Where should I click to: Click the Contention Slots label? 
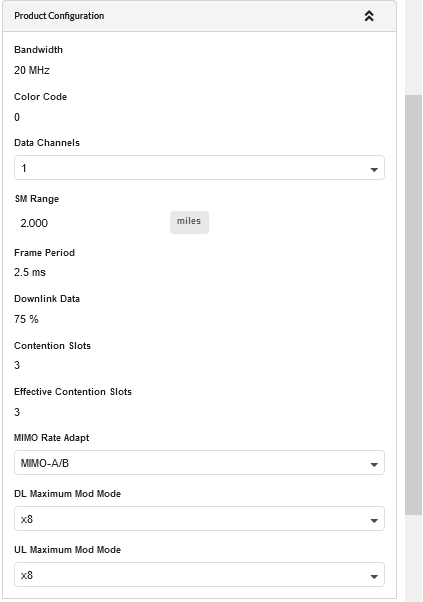click(x=53, y=346)
